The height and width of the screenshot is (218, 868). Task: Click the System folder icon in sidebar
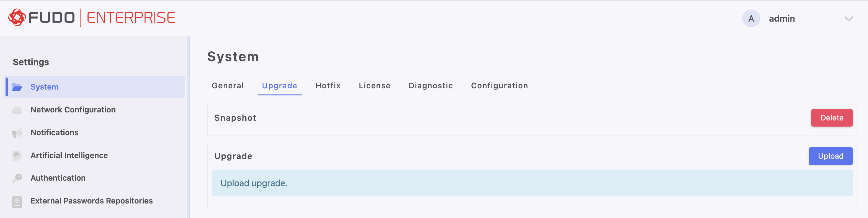[x=17, y=87]
